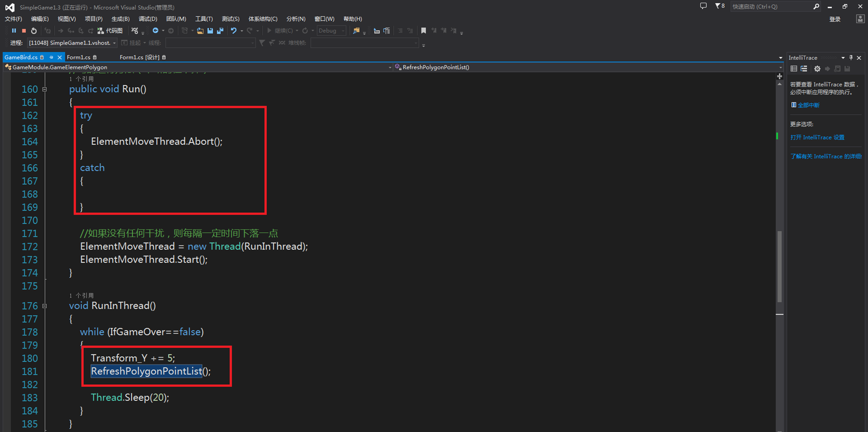Click the Visual Studio logo icon
Image resolution: width=868 pixels, height=432 pixels.
(10, 7)
